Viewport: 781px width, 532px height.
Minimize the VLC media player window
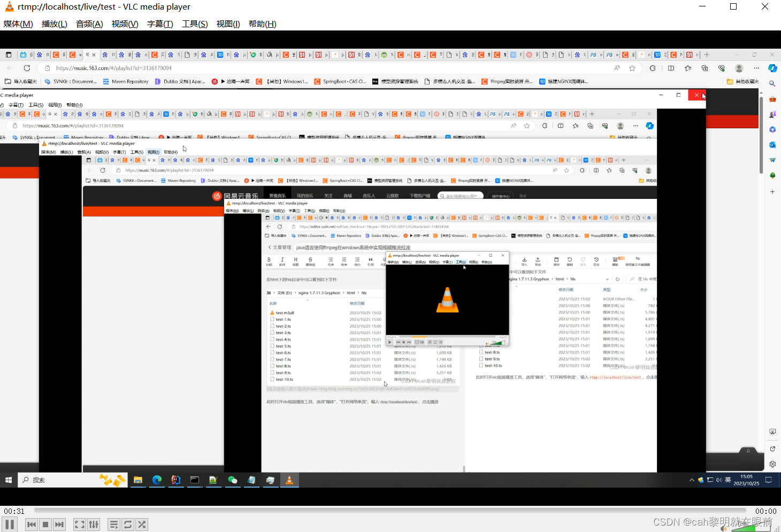click(702, 6)
